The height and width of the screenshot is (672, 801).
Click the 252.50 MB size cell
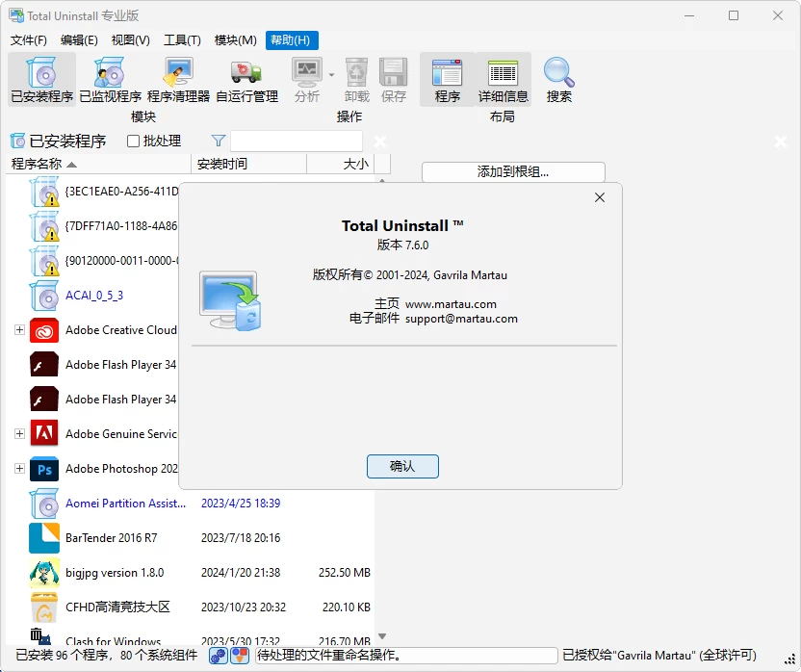coord(345,572)
